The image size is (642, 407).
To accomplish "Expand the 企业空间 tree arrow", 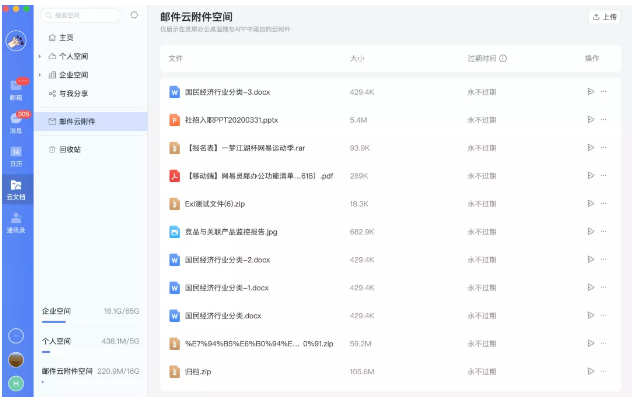I will coord(40,74).
